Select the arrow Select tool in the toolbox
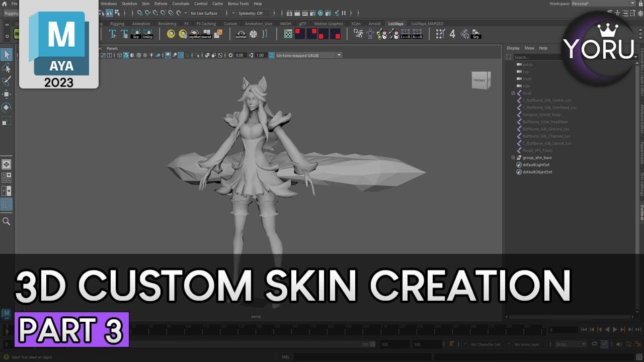The width and height of the screenshot is (644, 362). pyautogui.click(x=7, y=54)
